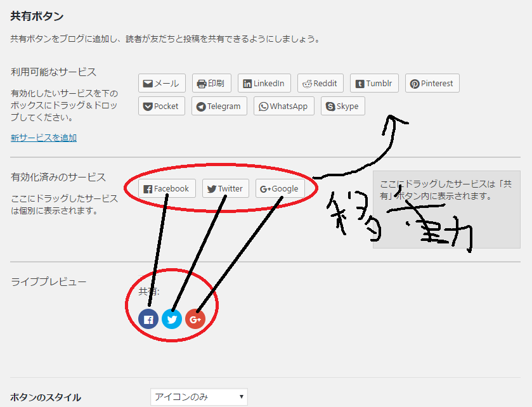The image size is (532, 407).
Task: Click the Tumblr service button
Action: 374,83
